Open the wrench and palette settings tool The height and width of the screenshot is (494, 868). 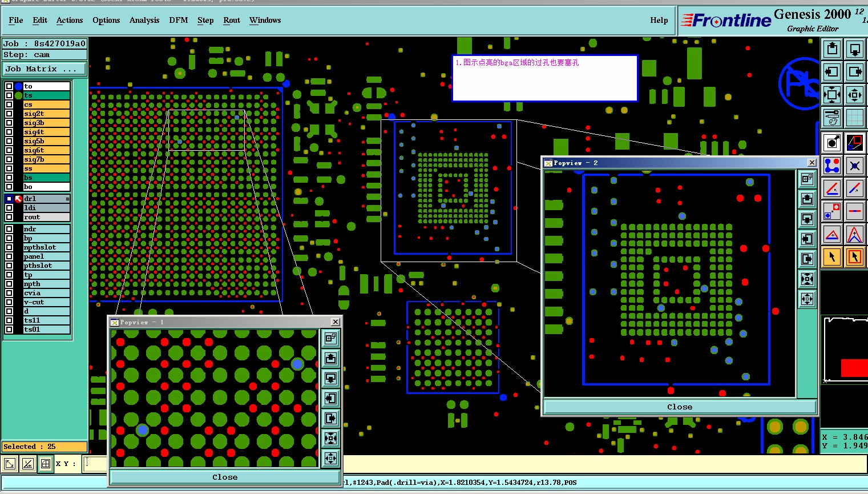coord(832,117)
